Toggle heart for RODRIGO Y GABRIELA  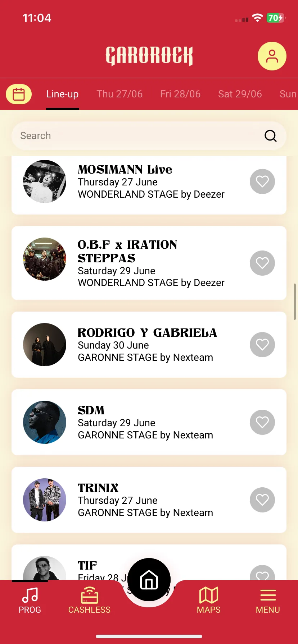pos(262,345)
